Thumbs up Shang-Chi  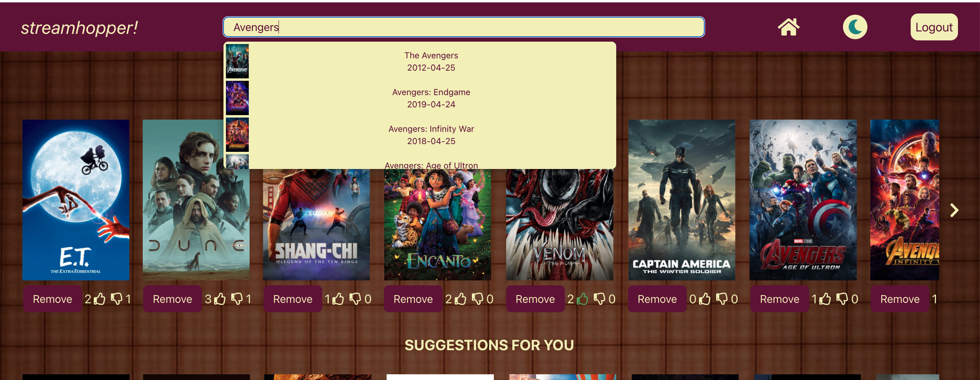click(x=338, y=299)
